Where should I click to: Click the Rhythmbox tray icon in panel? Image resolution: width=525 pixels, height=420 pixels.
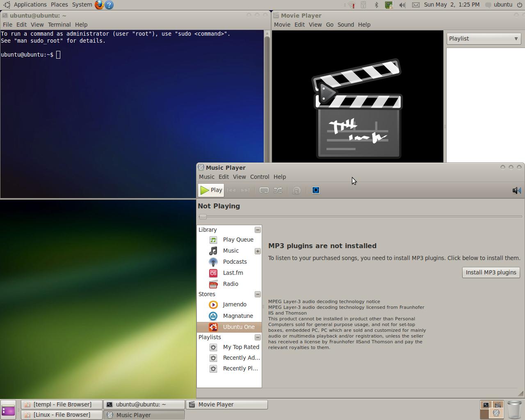(363, 5)
